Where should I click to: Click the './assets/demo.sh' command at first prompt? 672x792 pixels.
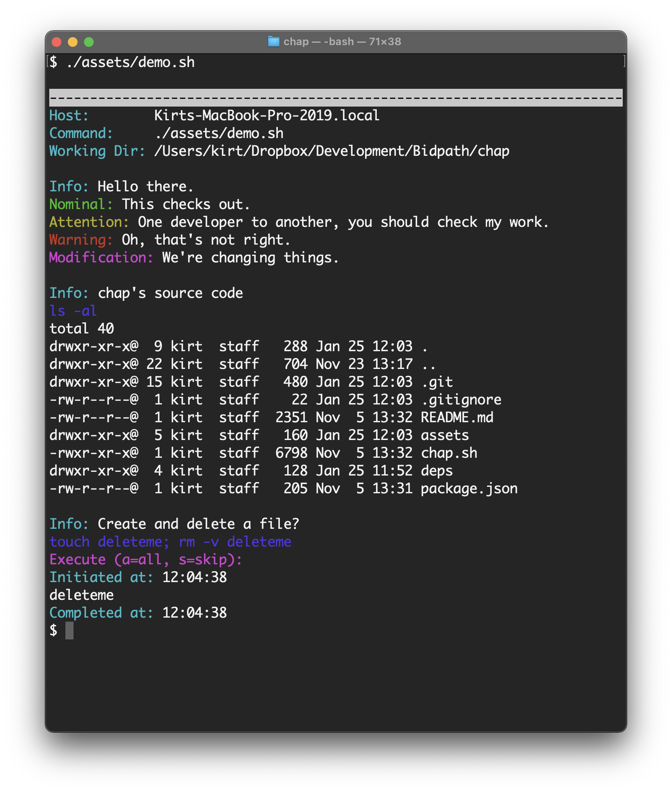130,62
